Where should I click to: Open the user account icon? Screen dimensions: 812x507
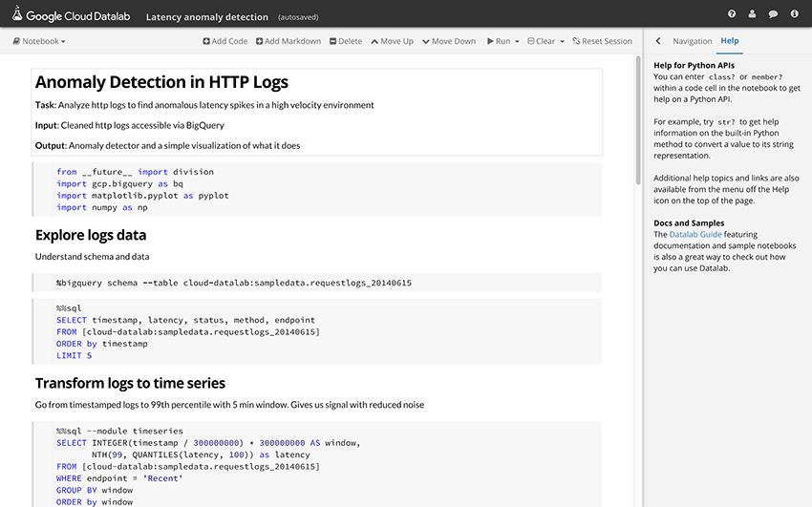tap(752, 14)
